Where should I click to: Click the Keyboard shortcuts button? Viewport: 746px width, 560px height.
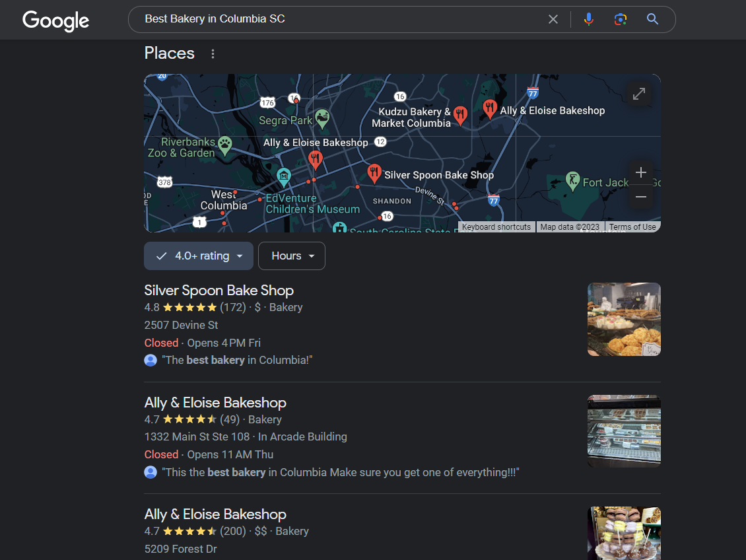(496, 227)
